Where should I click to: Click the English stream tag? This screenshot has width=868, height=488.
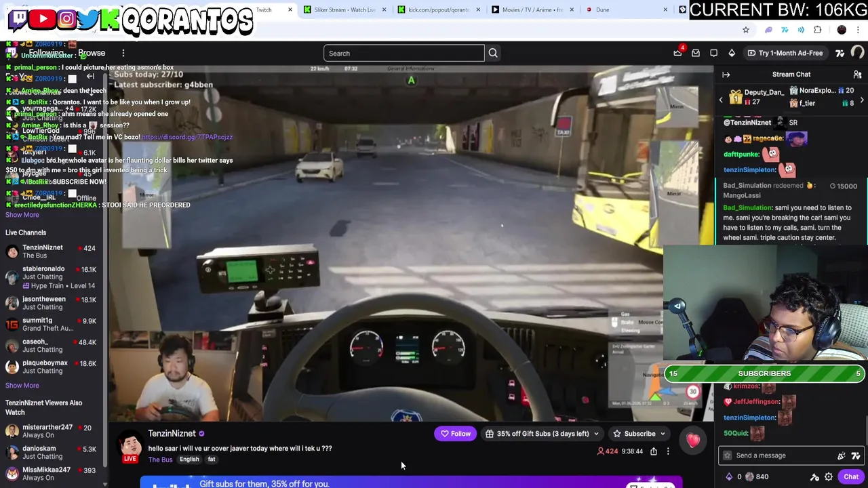pyautogui.click(x=189, y=460)
